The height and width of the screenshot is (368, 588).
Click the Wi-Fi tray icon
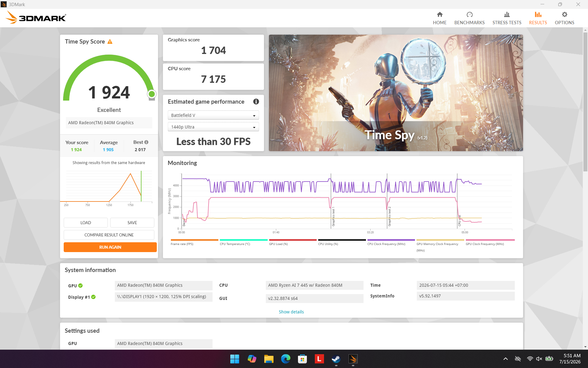[530, 359]
